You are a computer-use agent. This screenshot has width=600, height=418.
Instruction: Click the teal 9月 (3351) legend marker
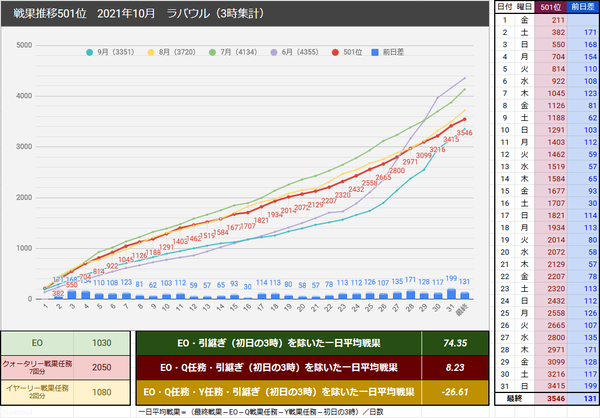[89, 52]
